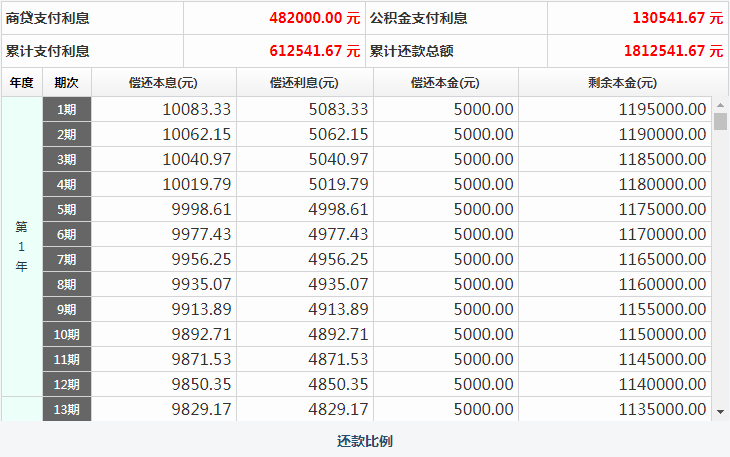Viewport: 730px width, 457px height.
Task: Click the 商贷支付利息 value 482000.00 元
Action: point(314,18)
